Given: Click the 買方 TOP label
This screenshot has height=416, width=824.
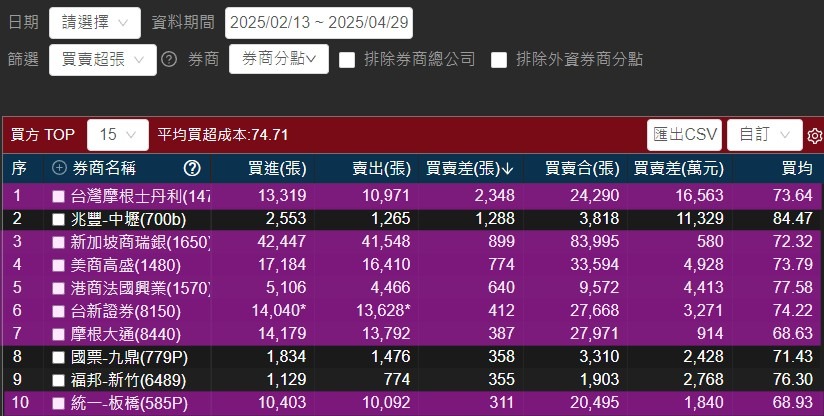Looking at the screenshot, I should pos(43,135).
